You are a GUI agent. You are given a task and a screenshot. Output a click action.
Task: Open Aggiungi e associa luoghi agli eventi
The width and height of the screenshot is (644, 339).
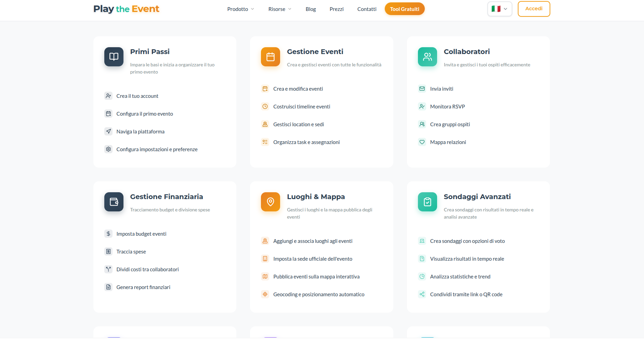point(313,241)
